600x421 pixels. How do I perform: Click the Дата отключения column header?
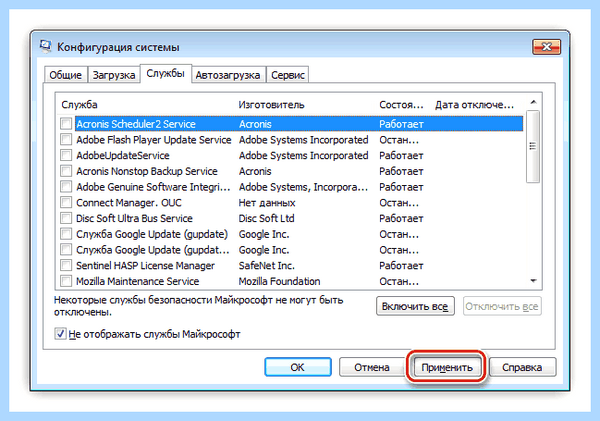click(474, 104)
